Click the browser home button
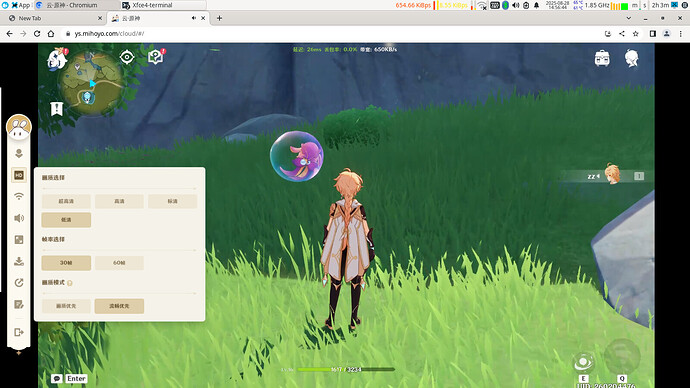The width and height of the screenshot is (690, 388). pyautogui.click(x=51, y=33)
